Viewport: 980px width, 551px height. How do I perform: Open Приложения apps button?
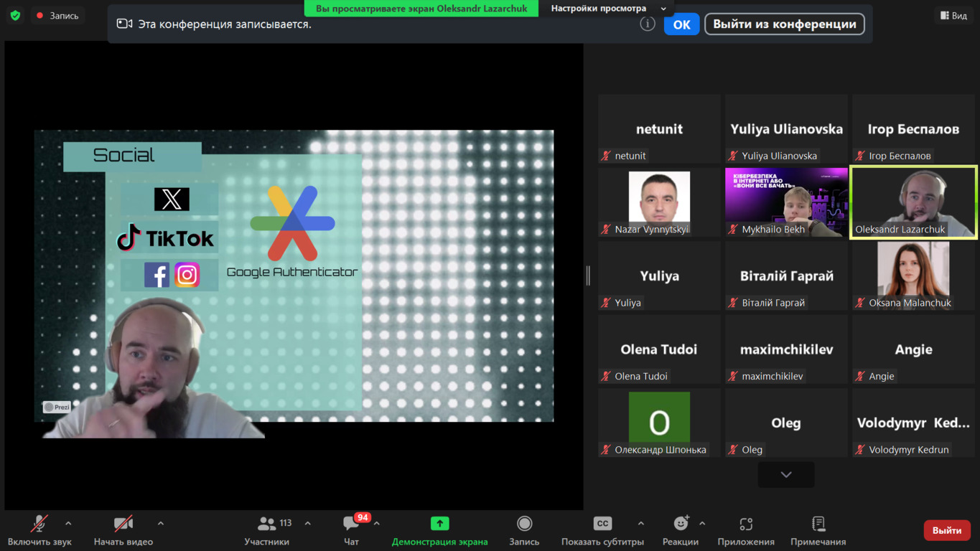coord(746,531)
